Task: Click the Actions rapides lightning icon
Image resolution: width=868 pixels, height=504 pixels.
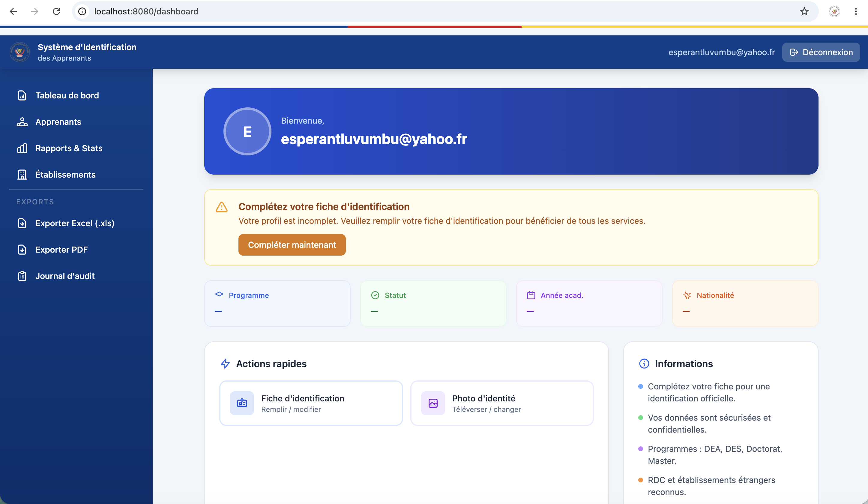Action: pos(225,363)
